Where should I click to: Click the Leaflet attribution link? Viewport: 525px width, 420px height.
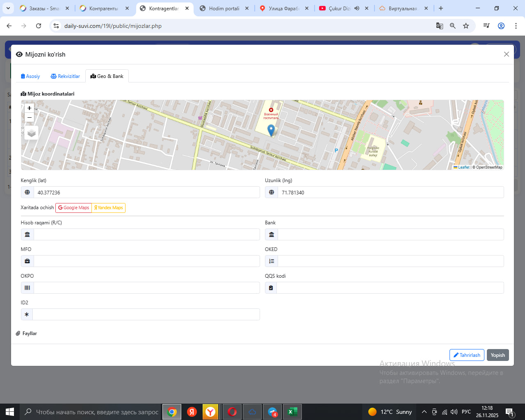coord(463,167)
